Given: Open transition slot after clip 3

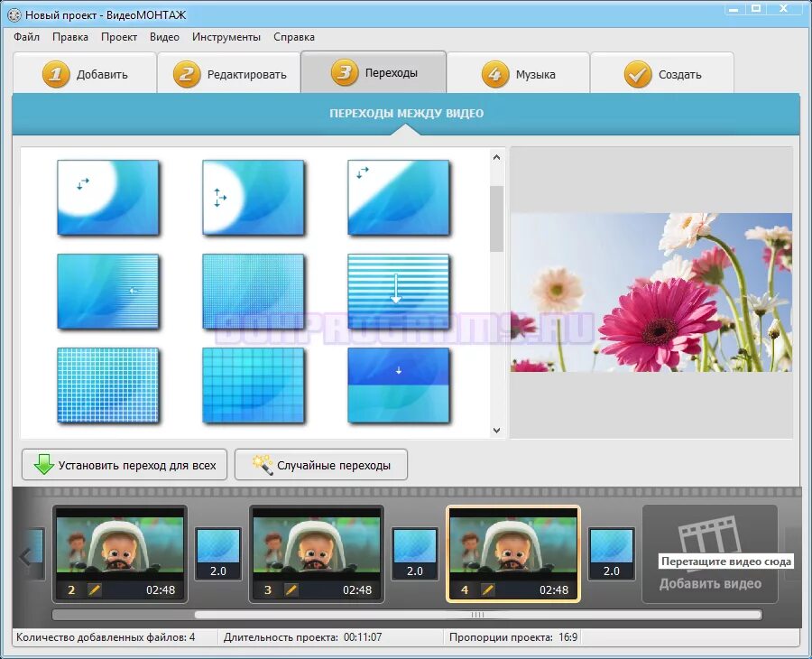Looking at the screenshot, I should click(x=415, y=553).
